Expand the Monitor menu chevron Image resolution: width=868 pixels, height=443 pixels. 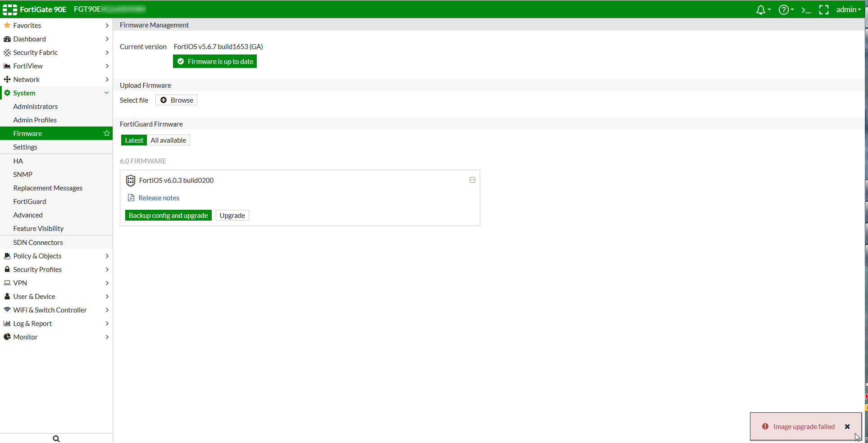[x=107, y=337]
